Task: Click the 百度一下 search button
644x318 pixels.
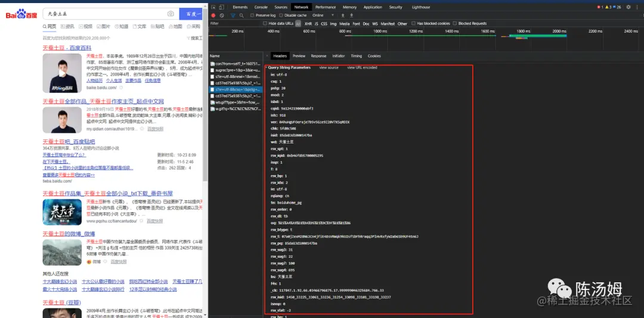Action: click(191, 14)
